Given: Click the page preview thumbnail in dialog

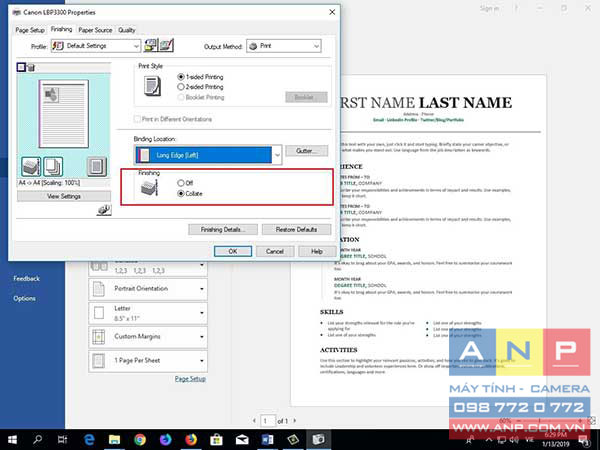Looking at the screenshot, I should coord(64,114).
